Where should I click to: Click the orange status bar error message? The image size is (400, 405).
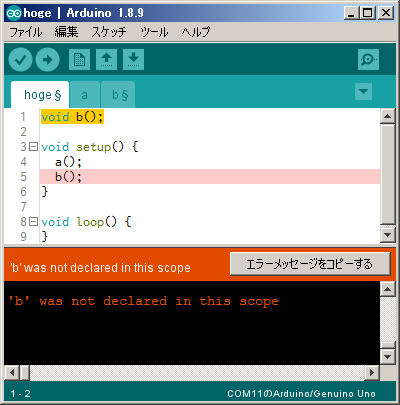tap(100, 268)
